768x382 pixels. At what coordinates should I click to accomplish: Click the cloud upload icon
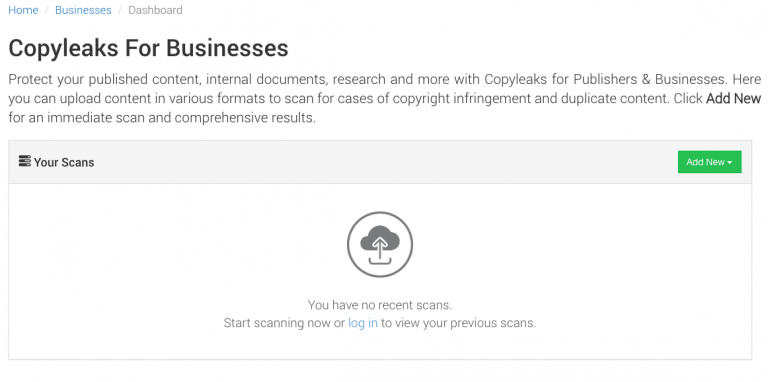tap(380, 244)
